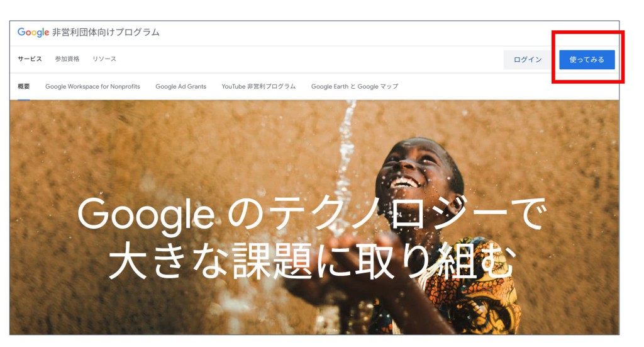Image resolution: width=644 pixels, height=347 pixels.
Task: Click the blue underline beneath 概要
Action: coord(24,99)
